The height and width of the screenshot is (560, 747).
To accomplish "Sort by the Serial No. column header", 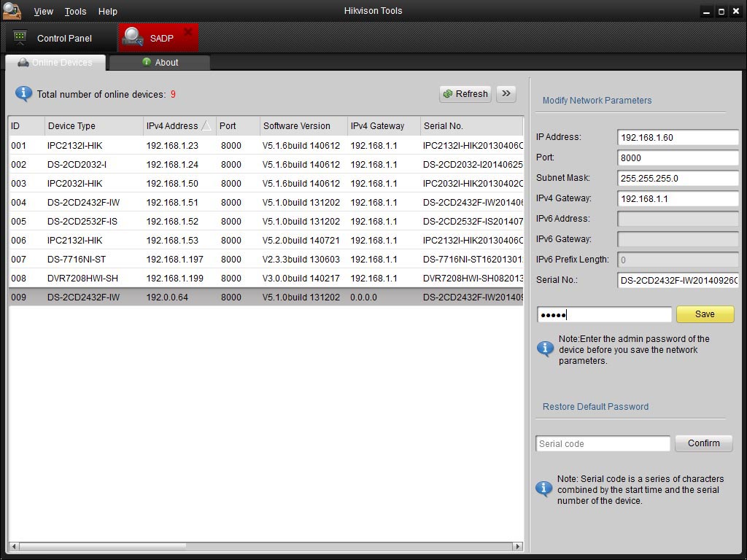I will pos(472,125).
